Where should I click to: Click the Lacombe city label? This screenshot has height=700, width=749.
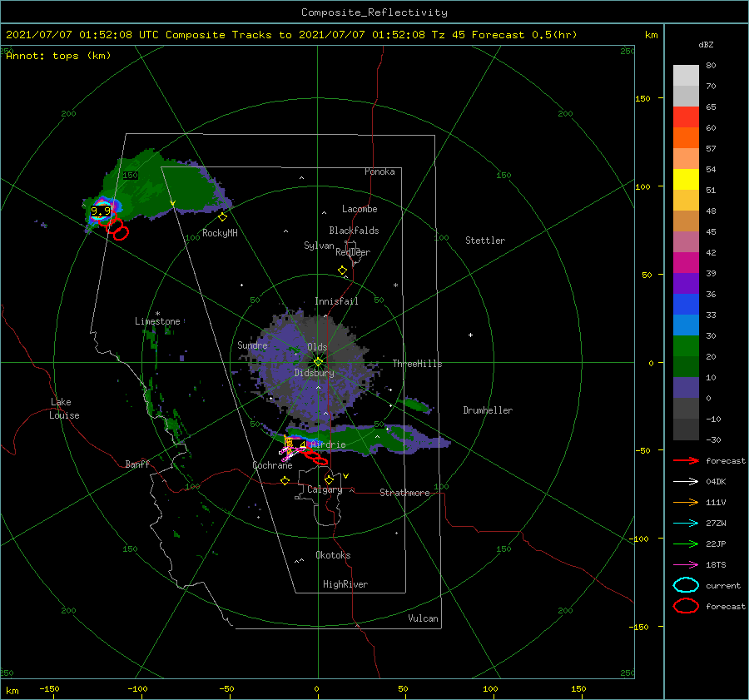[360, 209]
